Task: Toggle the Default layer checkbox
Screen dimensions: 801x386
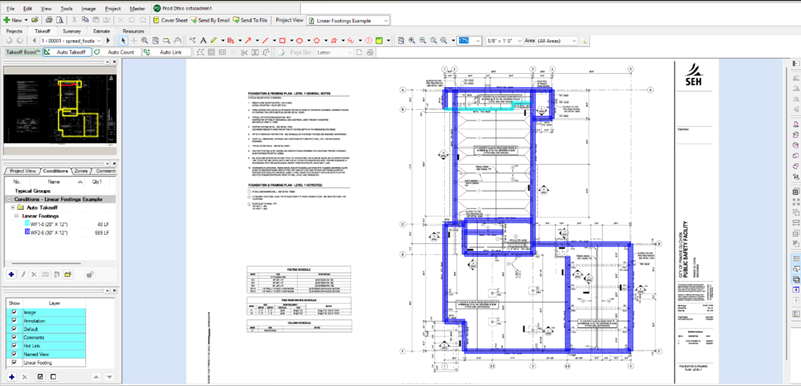Action: click(x=14, y=329)
